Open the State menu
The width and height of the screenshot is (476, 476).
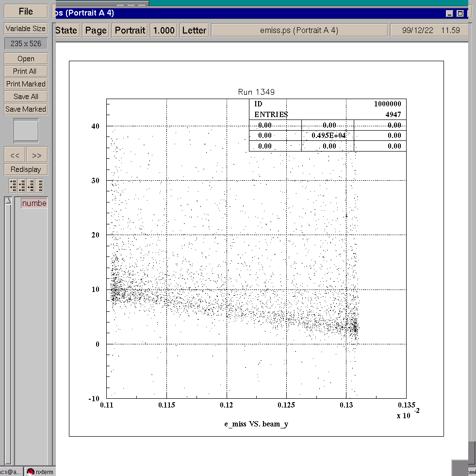coord(66,31)
